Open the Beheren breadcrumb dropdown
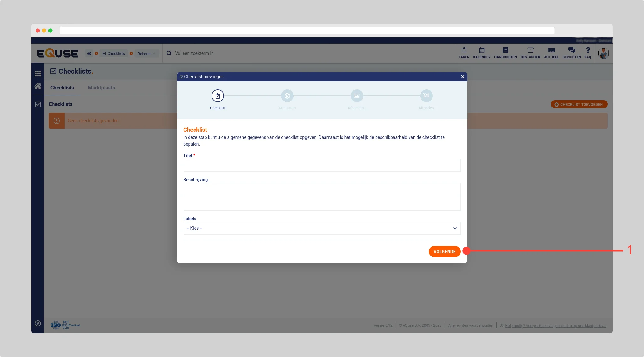Image resolution: width=644 pixels, height=357 pixels. point(146,54)
